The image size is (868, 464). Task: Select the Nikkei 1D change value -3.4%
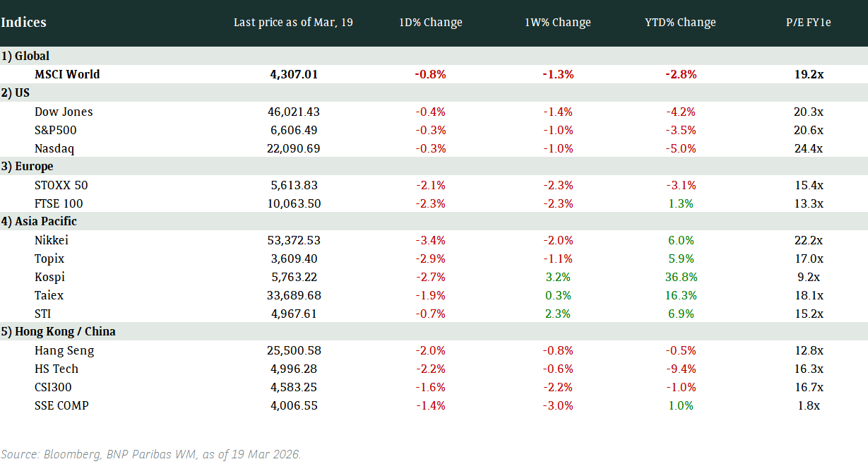pos(431,240)
